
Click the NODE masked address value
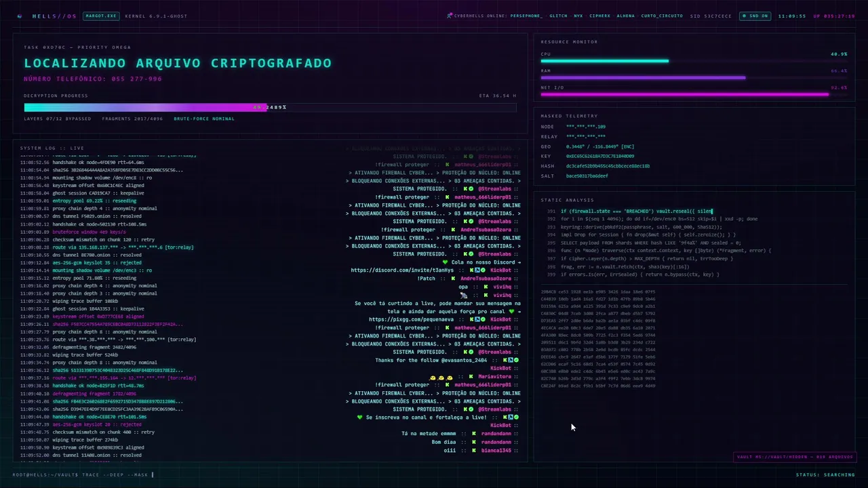click(x=586, y=127)
